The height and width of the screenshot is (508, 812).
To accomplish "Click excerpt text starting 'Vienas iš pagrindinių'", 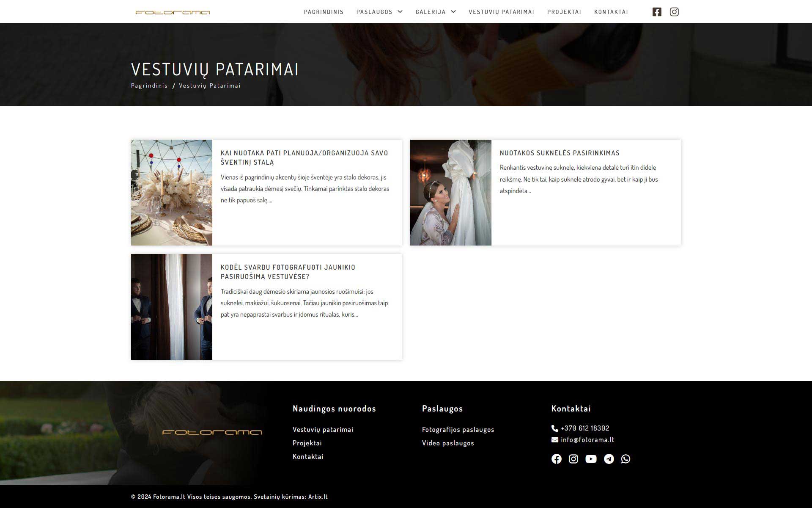I will pos(305,189).
